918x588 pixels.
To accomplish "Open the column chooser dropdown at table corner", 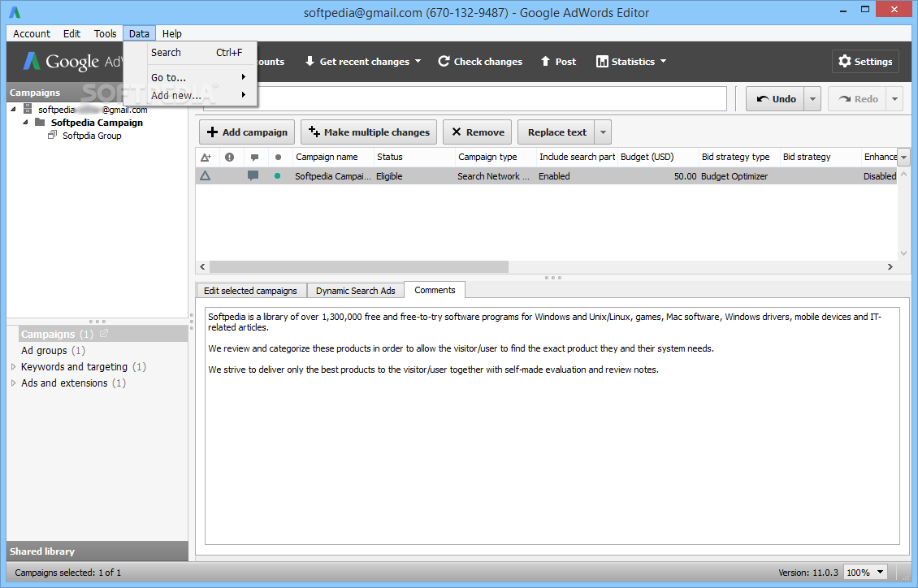I will pos(904,157).
